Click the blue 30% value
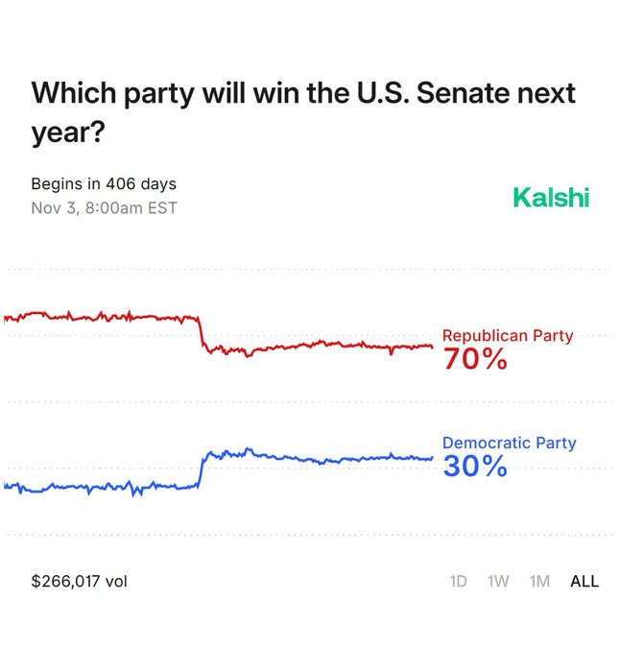This screenshot has height=672, width=620. [x=475, y=468]
